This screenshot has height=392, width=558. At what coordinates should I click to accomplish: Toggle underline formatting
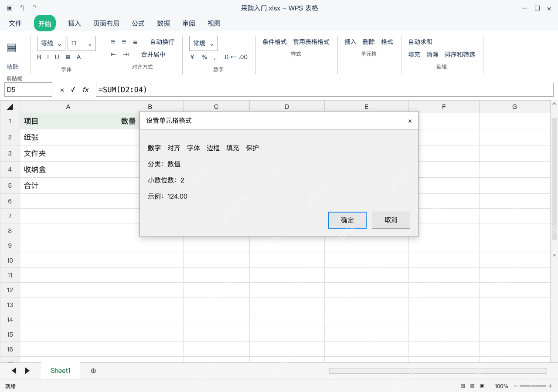(x=57, y=57)
